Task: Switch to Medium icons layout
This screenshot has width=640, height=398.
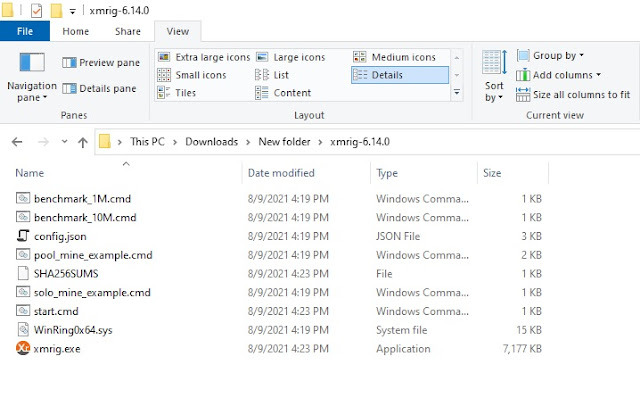Action: click(x=394, y=57)
